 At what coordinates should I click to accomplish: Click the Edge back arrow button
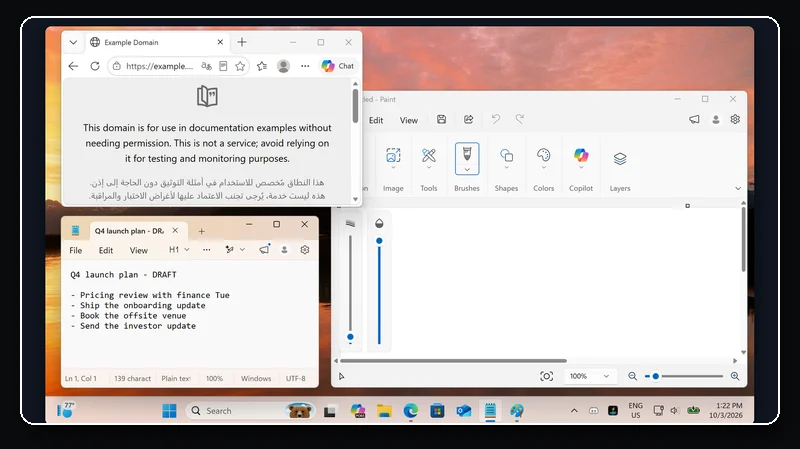(73, 66)
